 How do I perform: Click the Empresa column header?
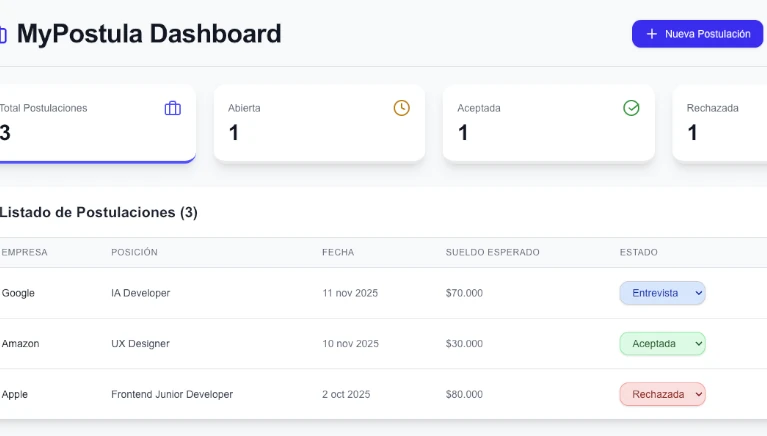pyautogui.click(x=25, y=252)
